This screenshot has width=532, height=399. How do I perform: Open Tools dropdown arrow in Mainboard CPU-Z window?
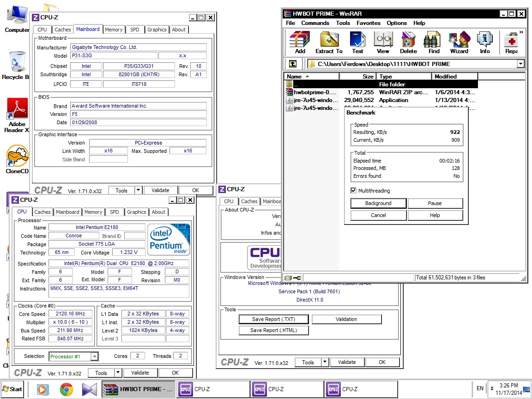138,190
